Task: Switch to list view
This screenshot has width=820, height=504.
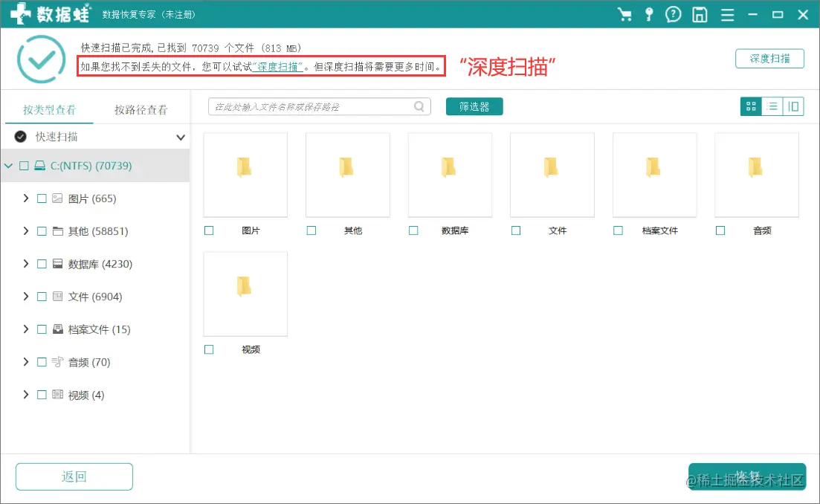Action: pyautogui.click(x=772, y=106)
